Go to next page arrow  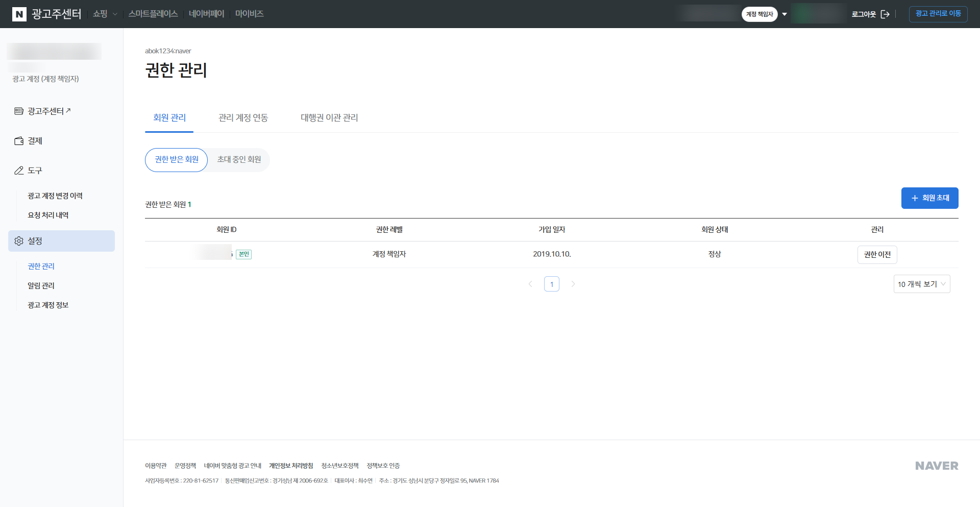tap(573, 284)
